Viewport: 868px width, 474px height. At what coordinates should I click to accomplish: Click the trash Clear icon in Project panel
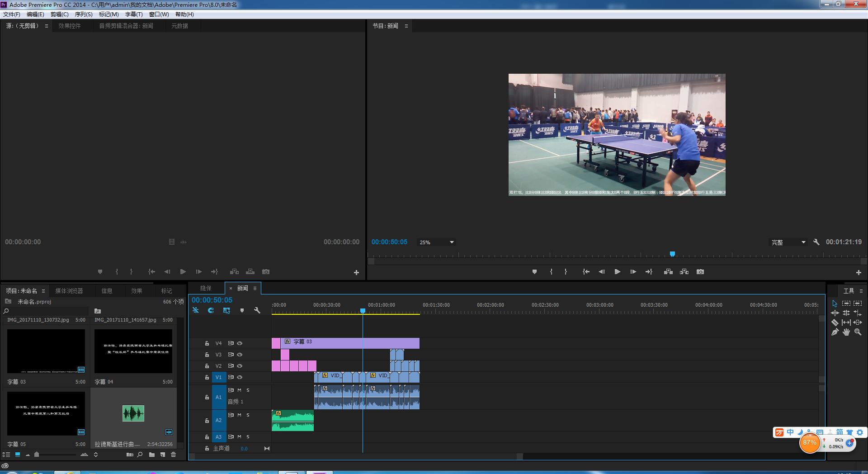click(174, 455)
